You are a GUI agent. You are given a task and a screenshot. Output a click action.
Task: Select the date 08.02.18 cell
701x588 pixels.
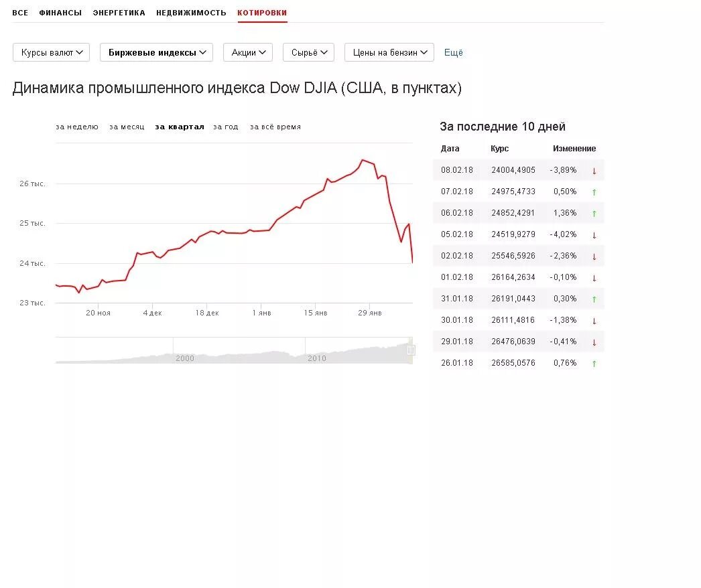click(457, 170)
